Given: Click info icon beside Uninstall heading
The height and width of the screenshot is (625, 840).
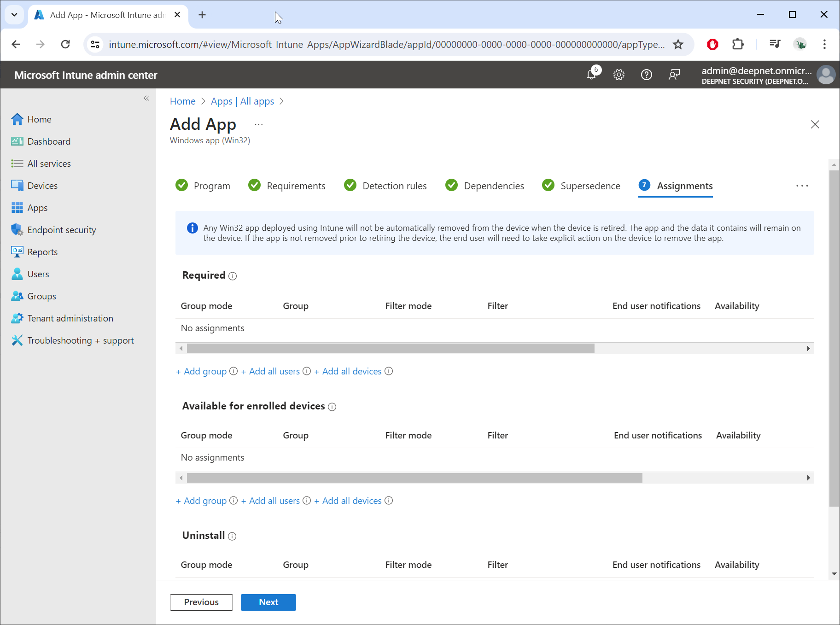Looking at the screenshot, I should [232, 536].
